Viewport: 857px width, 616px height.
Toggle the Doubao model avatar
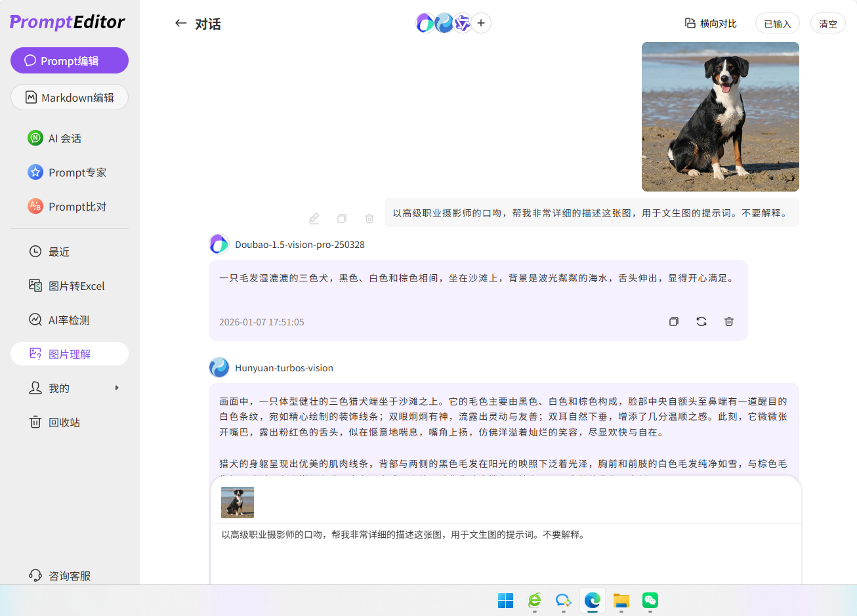(426, 22)
